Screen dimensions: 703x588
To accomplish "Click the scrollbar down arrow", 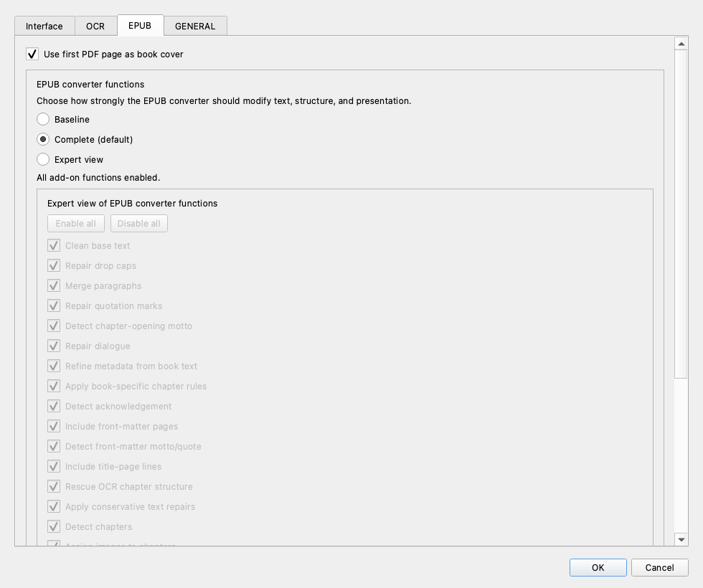I will pos(681,539).
